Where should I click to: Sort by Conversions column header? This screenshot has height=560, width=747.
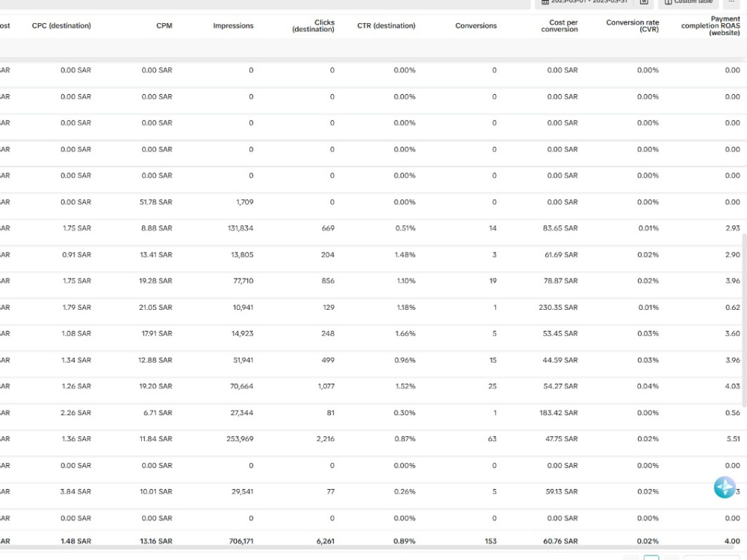click(x=476, y=25)
